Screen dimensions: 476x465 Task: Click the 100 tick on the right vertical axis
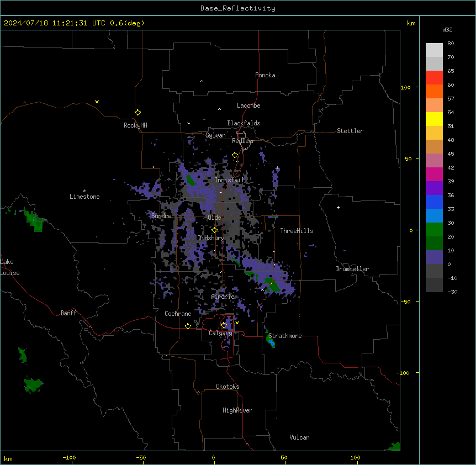point(405,87)
